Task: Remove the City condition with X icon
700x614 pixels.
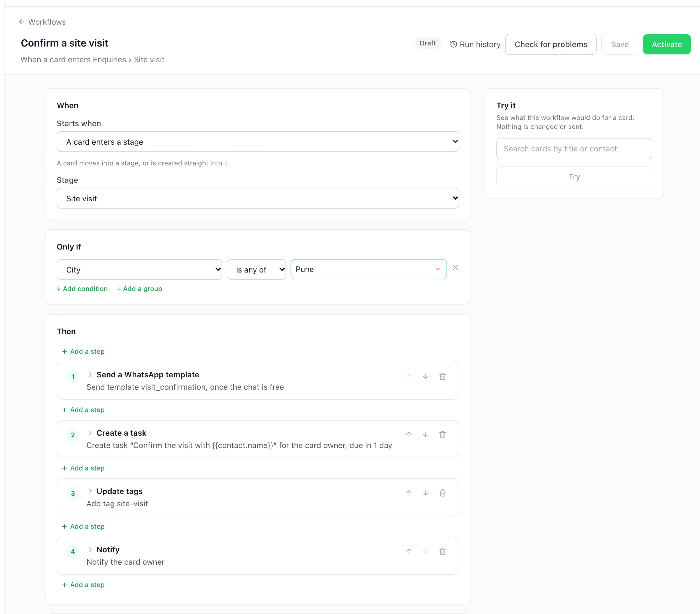Action: tap(455, 268)
